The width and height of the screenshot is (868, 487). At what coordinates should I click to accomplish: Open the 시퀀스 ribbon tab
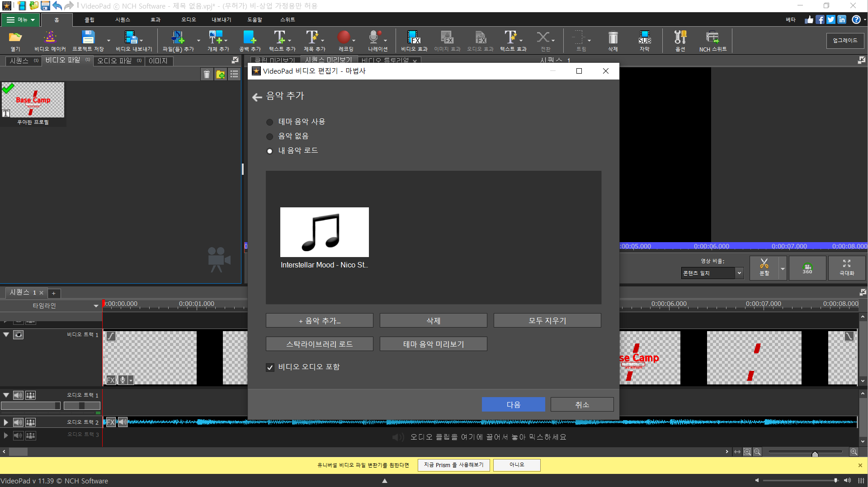click(x=123, y=20)
